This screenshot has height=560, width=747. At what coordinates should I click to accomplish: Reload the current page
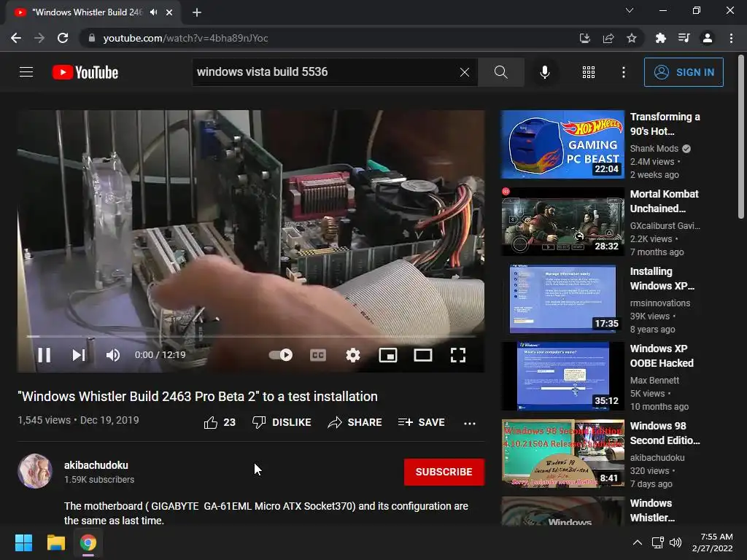click(x=63, y=38)
